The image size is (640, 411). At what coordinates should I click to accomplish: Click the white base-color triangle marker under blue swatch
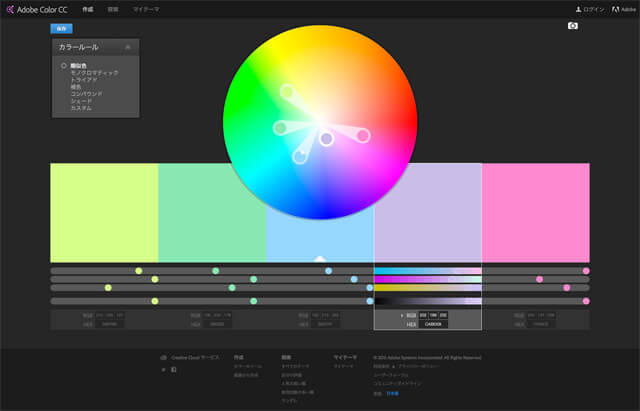point(320,259)
